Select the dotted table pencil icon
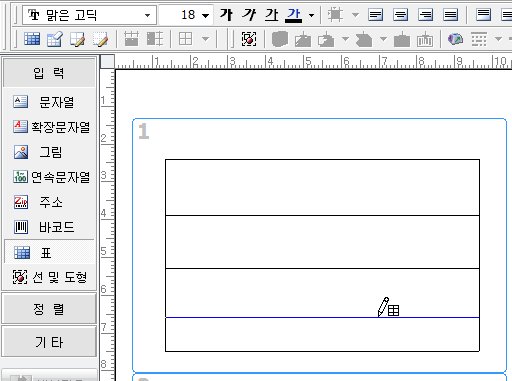The image size is (512, 381). pyautogui.click(x=100, y=39)
